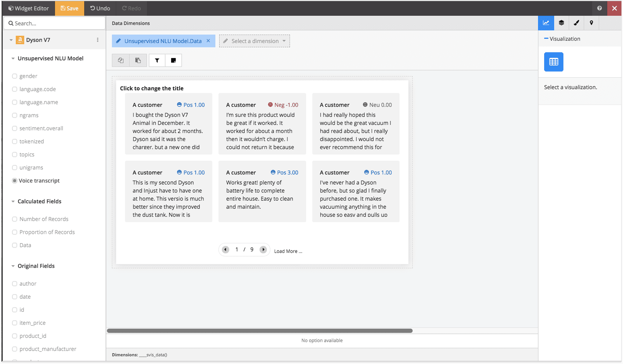Collapse Unsupervised NLU Model section
The width and height of the screenshot is (623, 364).
[13, 58]
